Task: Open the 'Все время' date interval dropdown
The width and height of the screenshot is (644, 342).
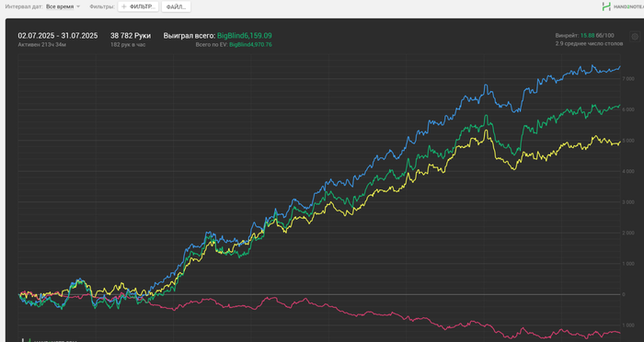Action: click(x=63, y=6)
